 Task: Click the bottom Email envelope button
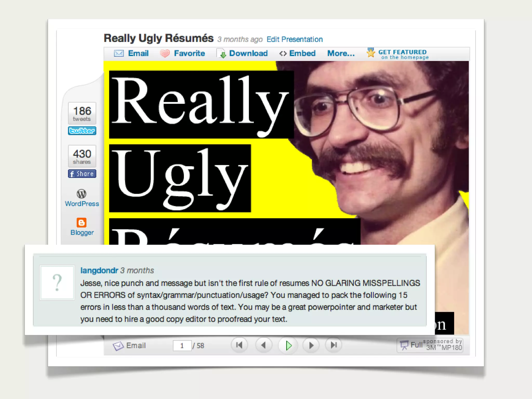(118, 346)
